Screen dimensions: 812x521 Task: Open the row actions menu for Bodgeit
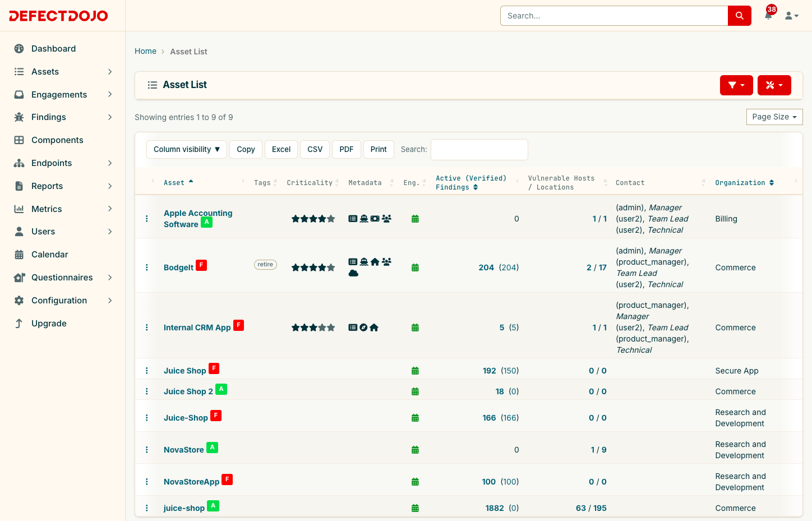coord(147,268)
